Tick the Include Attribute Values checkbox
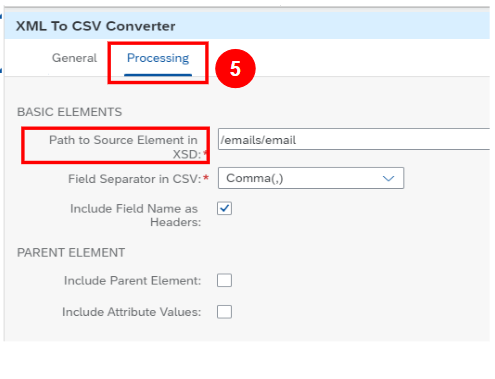Viewport: 495px width, 379px height. (x=224, y=312)
